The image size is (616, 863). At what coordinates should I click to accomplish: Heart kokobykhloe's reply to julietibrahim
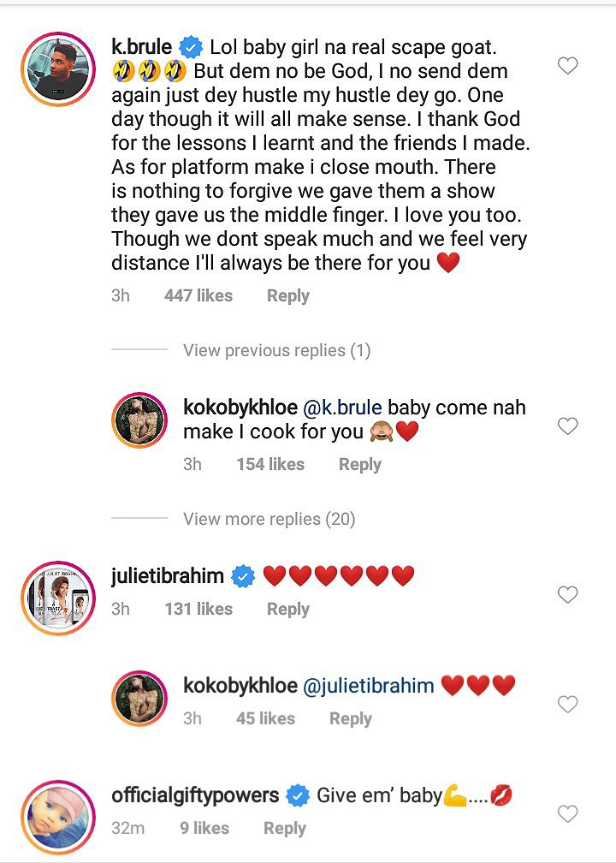[567, 704]
